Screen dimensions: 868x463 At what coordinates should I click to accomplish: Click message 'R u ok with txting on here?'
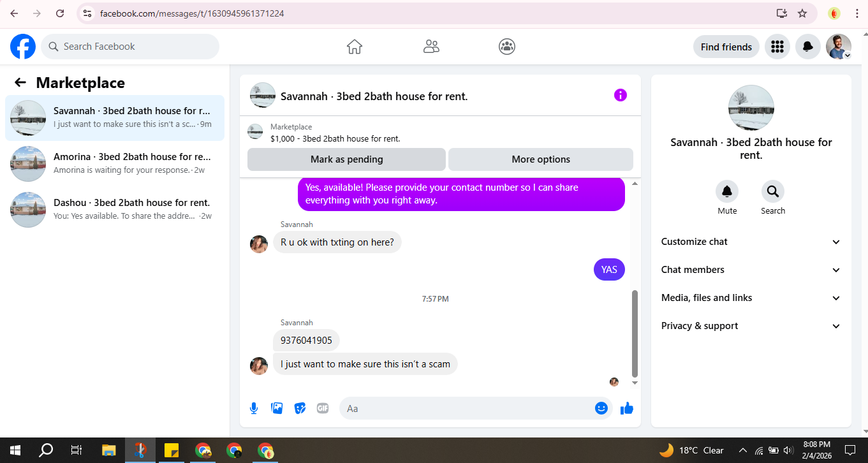(337, 242)
